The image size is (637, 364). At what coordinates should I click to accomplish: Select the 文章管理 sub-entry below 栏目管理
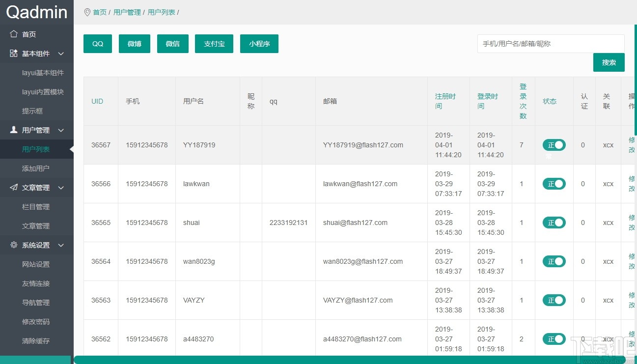(x=37, y=226)
